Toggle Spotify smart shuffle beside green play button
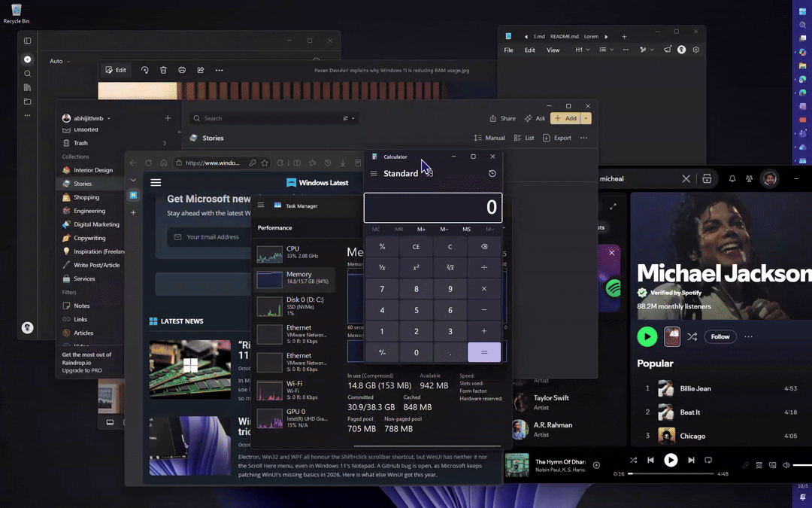The width and height of the screenshot is (812, 508). [692, 337]
